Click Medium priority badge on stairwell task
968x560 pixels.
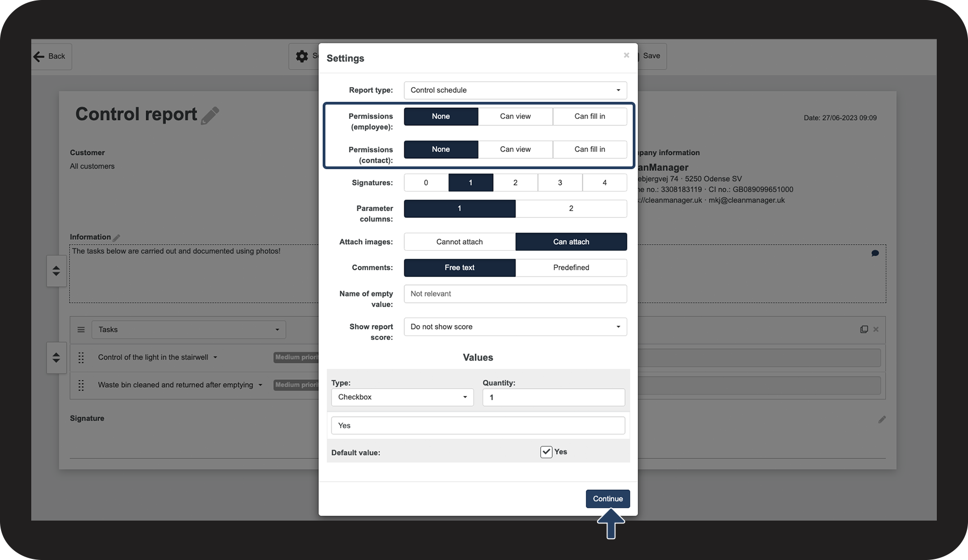pos(296,357)
